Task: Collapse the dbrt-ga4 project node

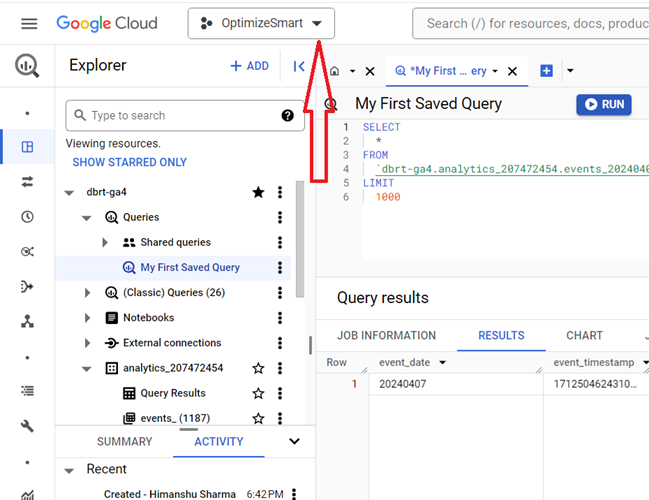Action: coord(69,192)
